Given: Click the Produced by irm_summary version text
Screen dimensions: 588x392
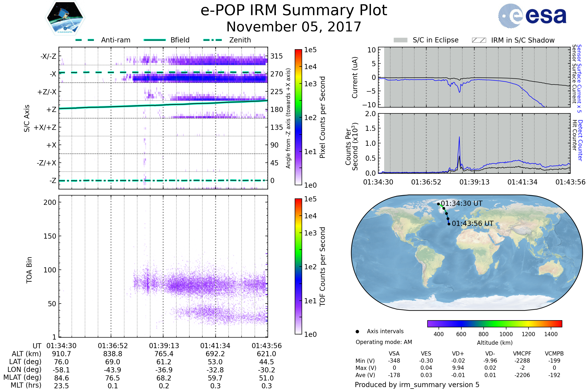Looking at the screenshot, I should coord(417,385).
